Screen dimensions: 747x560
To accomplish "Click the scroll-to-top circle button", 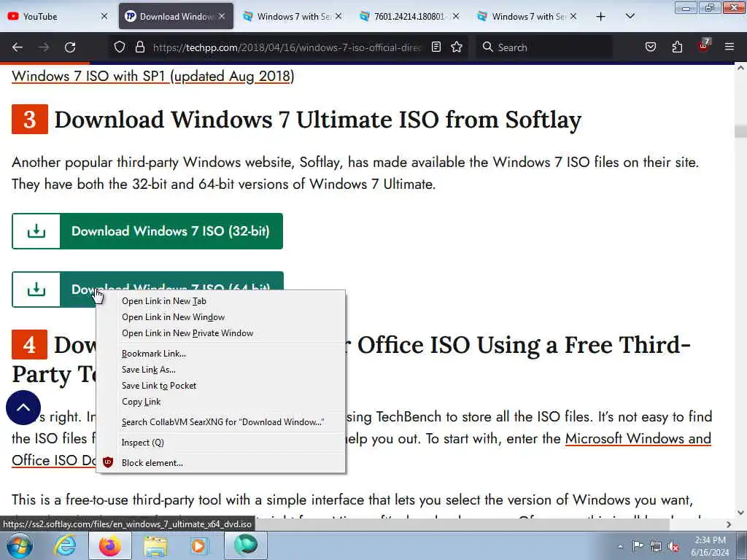I will (23, 408).
